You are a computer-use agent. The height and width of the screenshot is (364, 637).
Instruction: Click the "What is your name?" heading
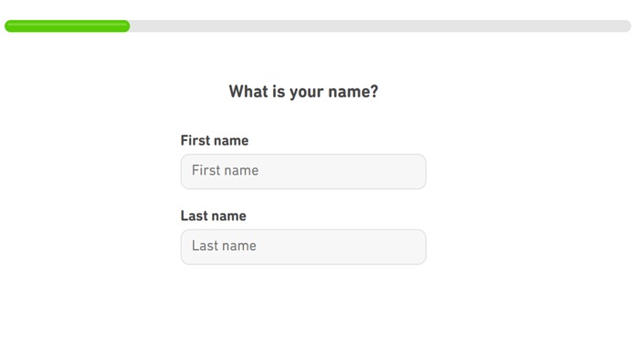(303, 92)
